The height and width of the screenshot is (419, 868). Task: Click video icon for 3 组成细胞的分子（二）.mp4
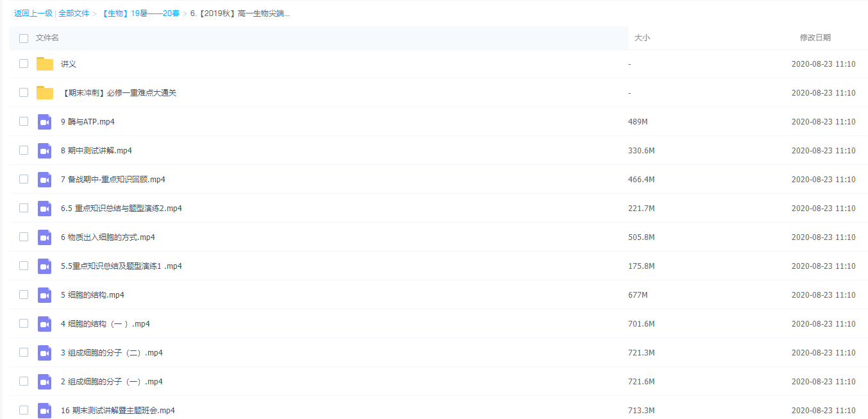point(44,353)
